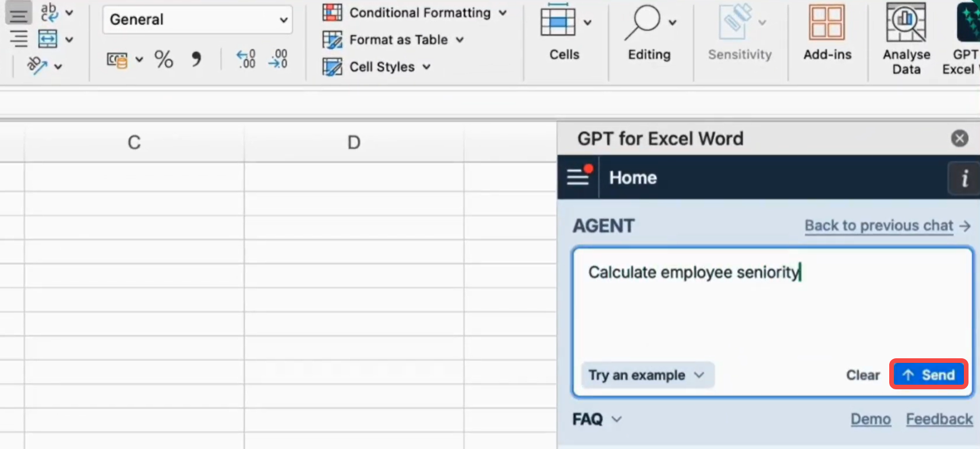Open the Demo link
The width and height of the screenshot is (980, 449).
(870, 419)
